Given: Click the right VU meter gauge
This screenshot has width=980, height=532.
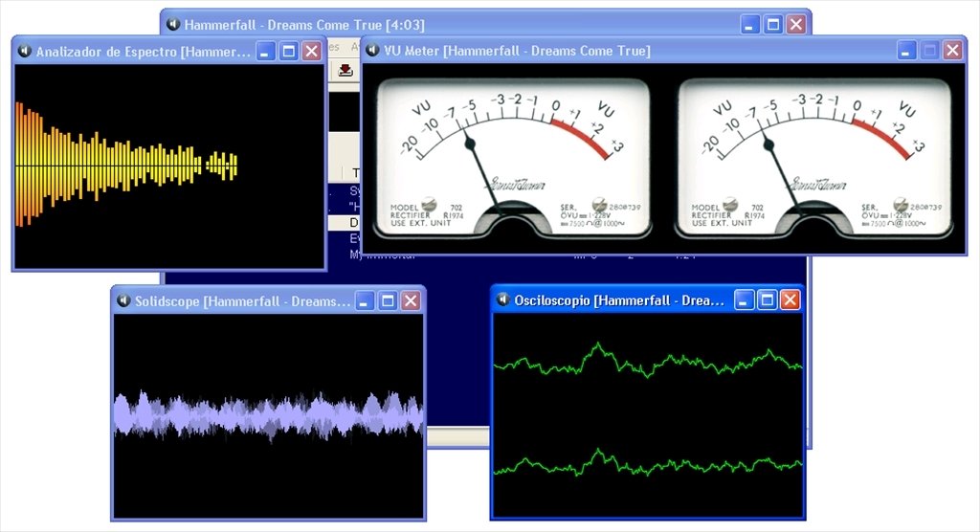Looking at the screenshot, I should tap(813, 158).
